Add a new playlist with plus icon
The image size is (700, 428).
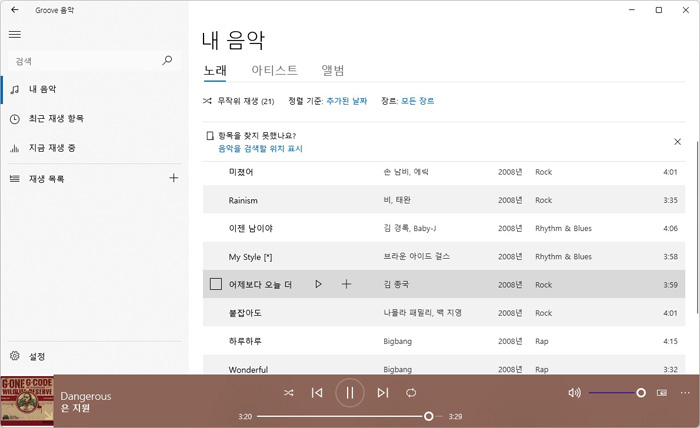174,178
